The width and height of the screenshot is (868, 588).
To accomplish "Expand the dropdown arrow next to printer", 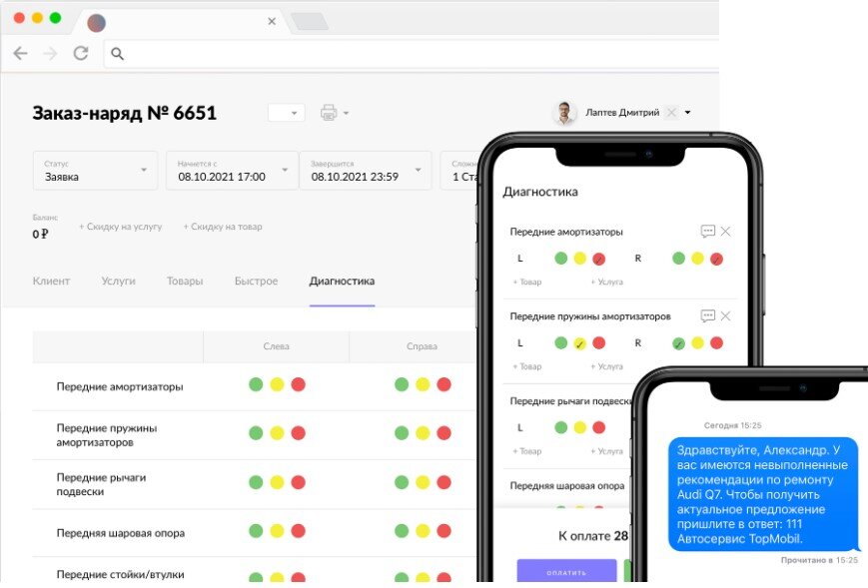I will pos(346,113).
